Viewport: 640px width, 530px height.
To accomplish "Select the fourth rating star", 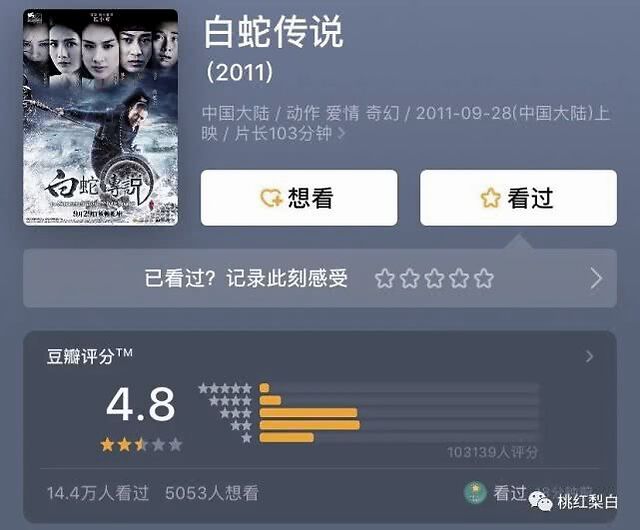I will click(459, 278).
